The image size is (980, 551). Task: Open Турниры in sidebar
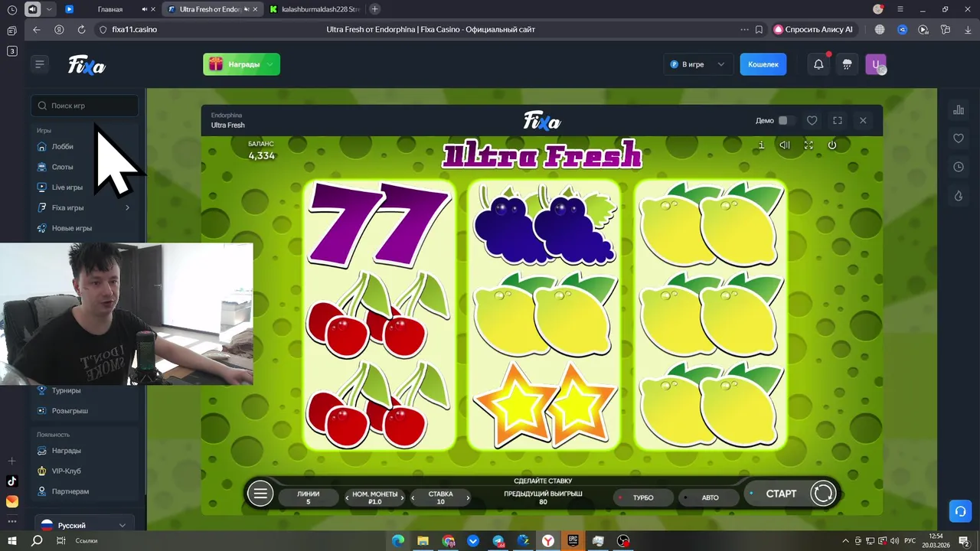point(66,390)
